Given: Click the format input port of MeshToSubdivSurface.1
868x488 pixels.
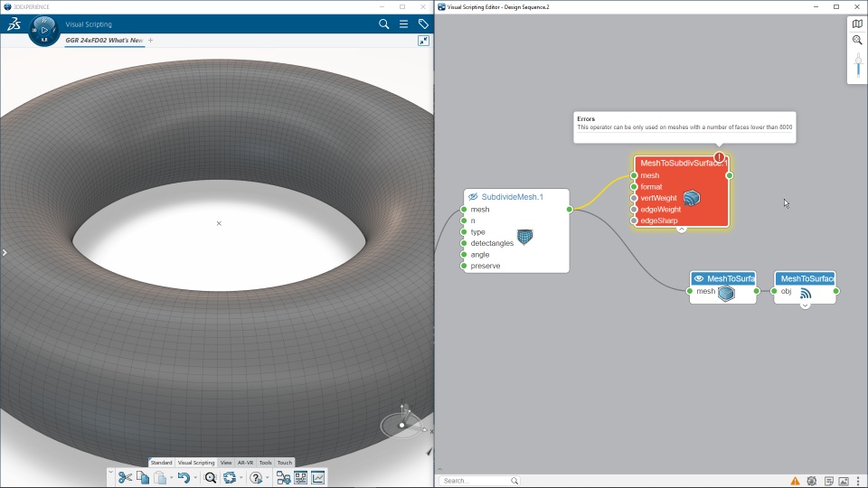Looking at the screenshot, I should [634, 186].
